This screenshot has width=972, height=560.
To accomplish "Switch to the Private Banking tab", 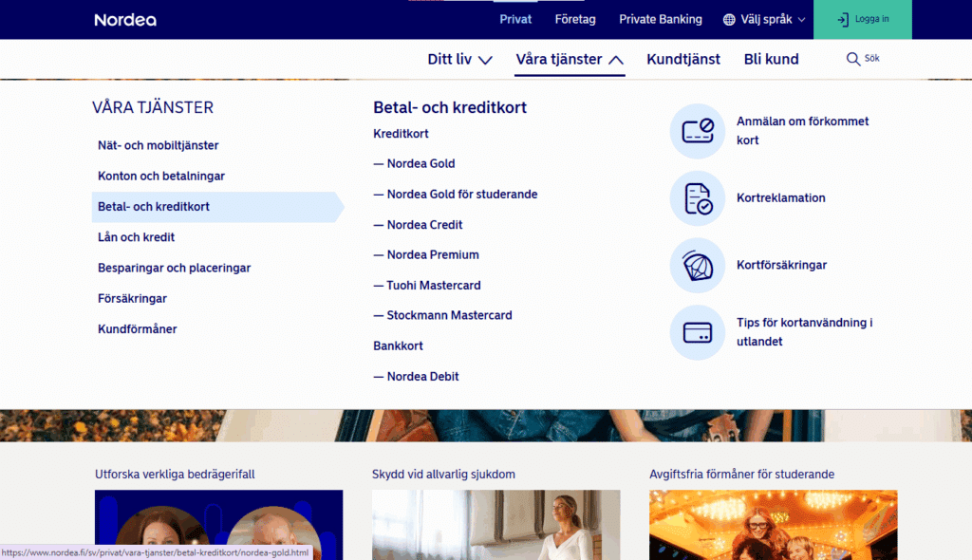I will [661, 19].
